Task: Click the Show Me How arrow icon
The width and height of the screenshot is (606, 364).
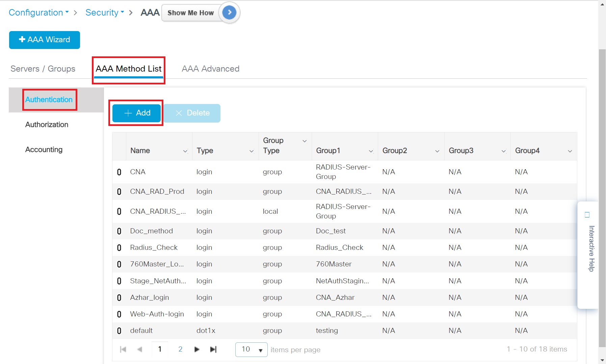Action: pyautogui.click(x=229, y=13)
